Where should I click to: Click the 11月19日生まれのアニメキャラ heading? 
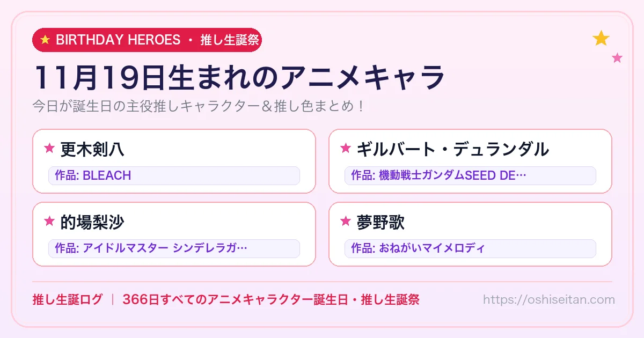240,77
